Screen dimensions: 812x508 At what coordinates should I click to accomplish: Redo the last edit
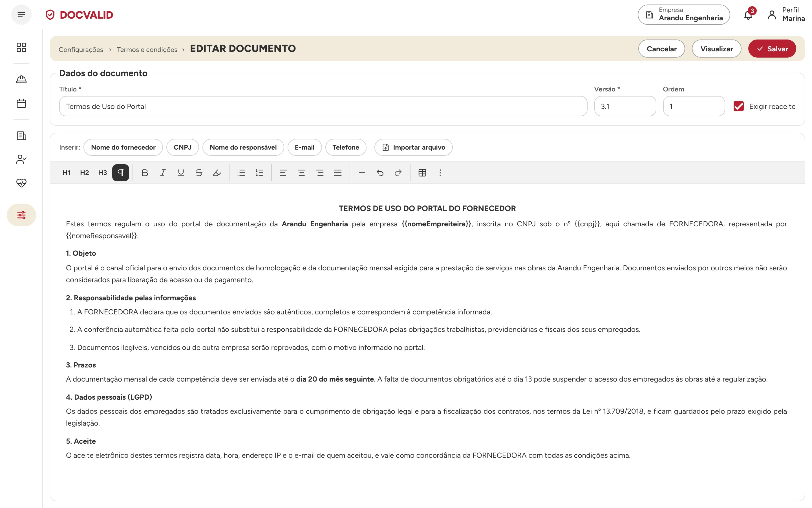[398, 173]
